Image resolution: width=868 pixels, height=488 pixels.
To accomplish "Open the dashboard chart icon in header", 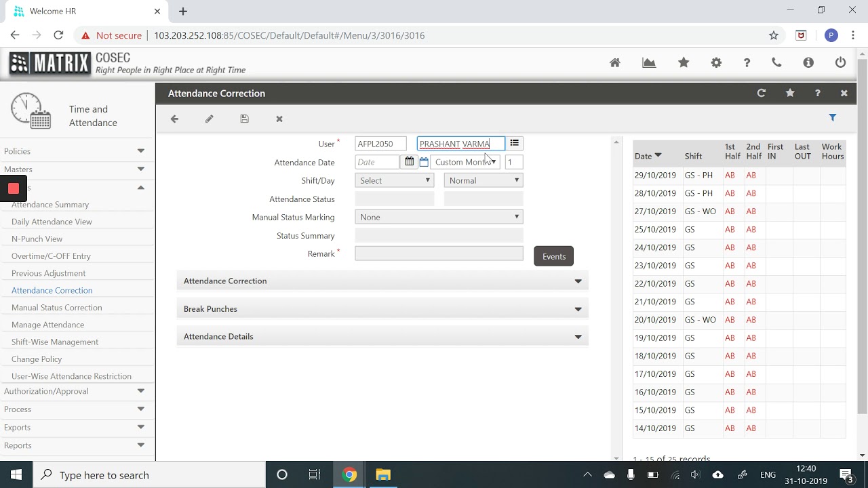I will 649,62.
